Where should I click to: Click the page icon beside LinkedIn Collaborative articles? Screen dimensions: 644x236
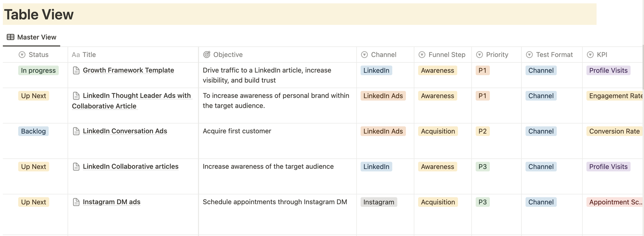tap(76, 166)
